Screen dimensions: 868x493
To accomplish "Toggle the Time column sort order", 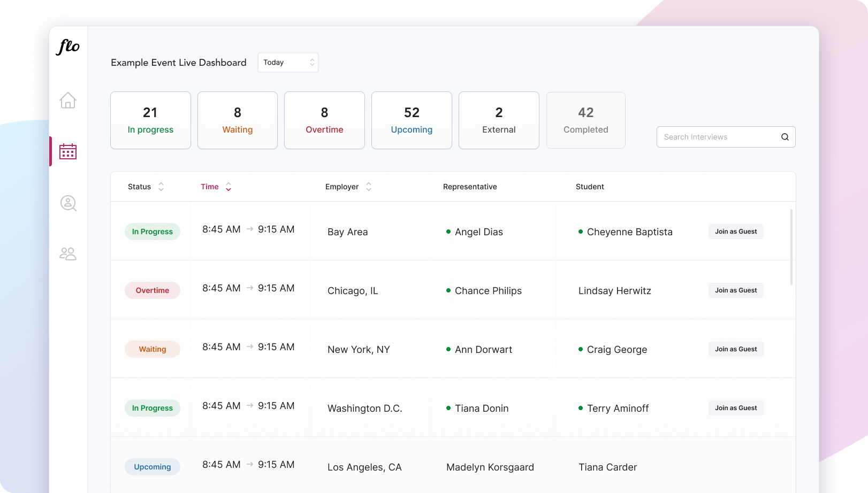I will pos(229,187).
